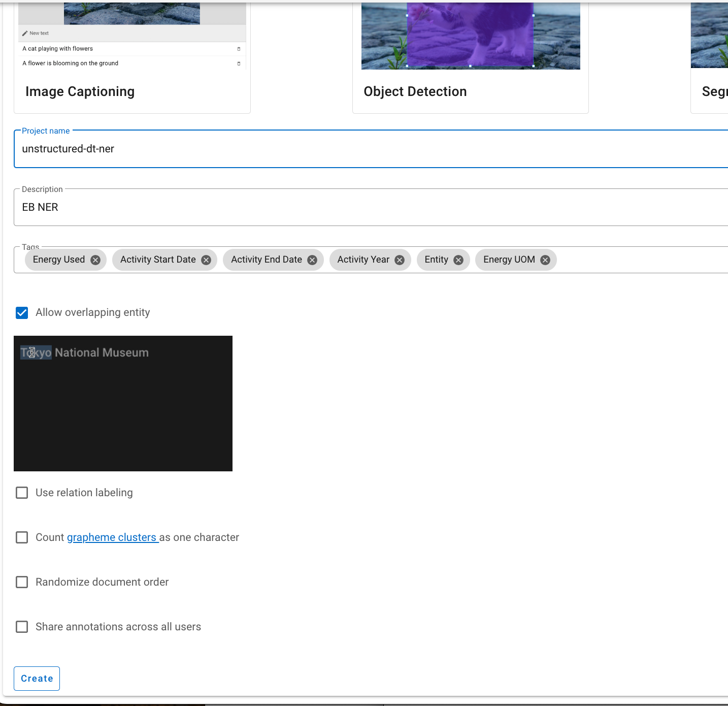Viewport: 728px width, 706px height.
Task: Enable Share annotations across all users
Action: [x=22, y=627]
